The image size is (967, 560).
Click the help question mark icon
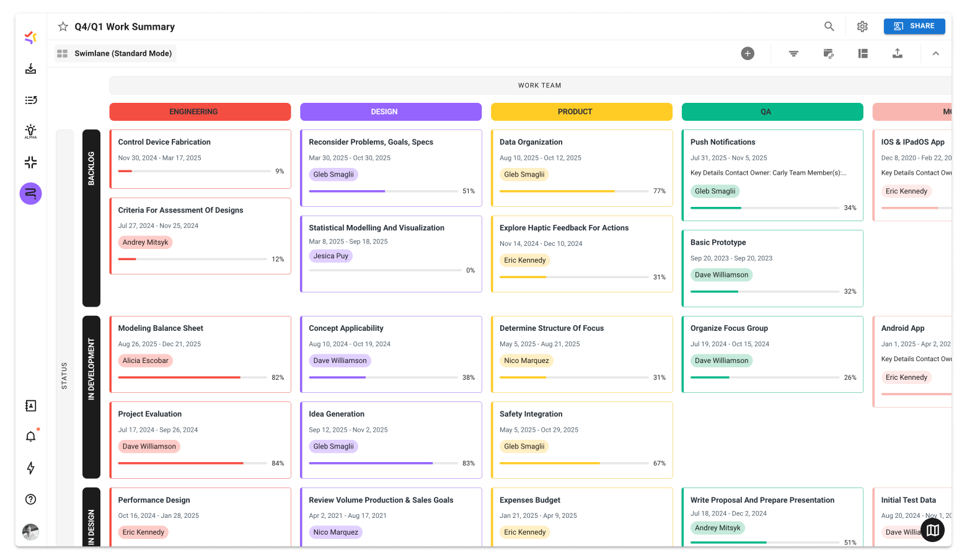tap(30, 499)
